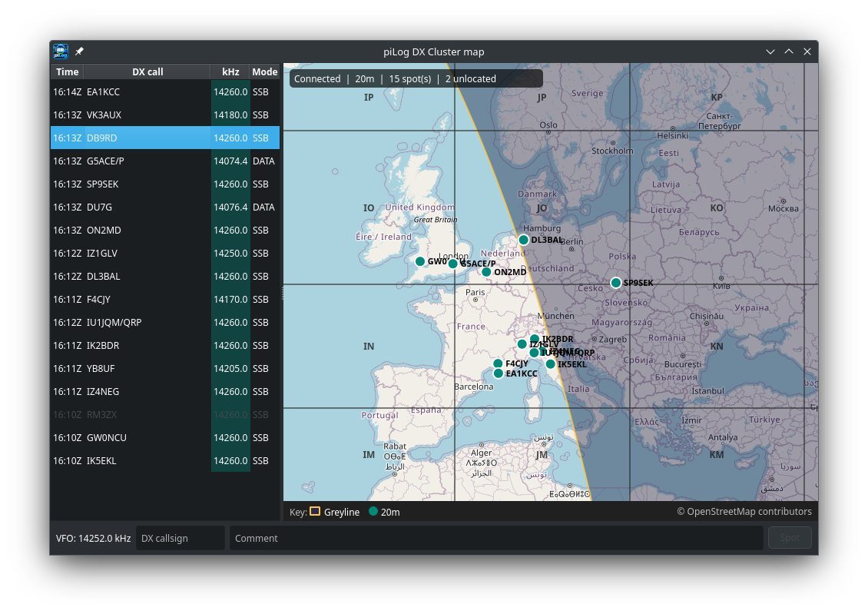
Task: Click the disabled Spot button
Action: click(790, 538)
